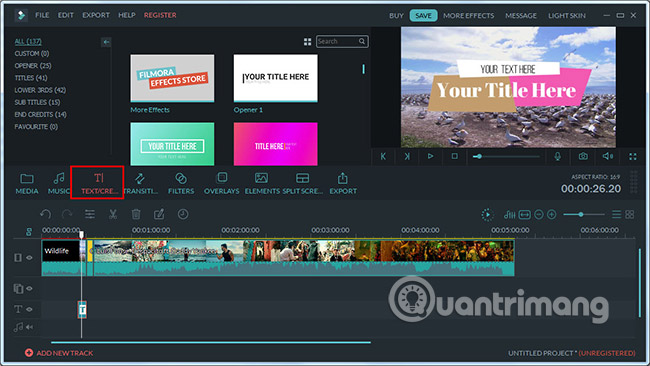Select the ALL (137) category

(x=28, y=41)
